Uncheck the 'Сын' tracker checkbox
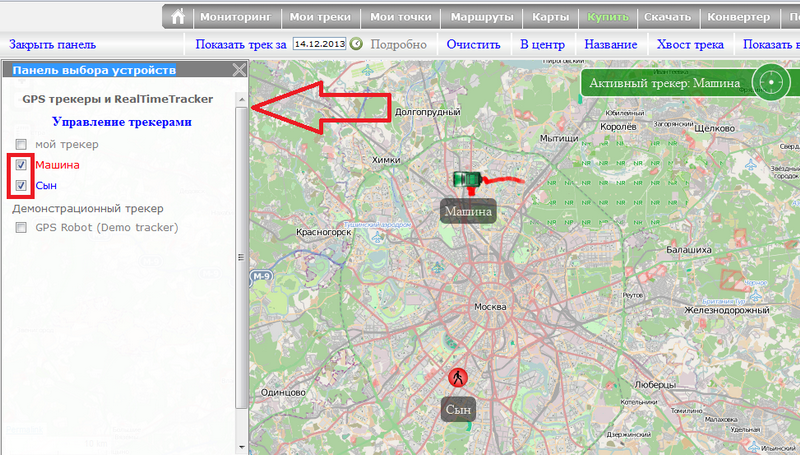This screenshot has height=455, width=800. coord(21,186)
